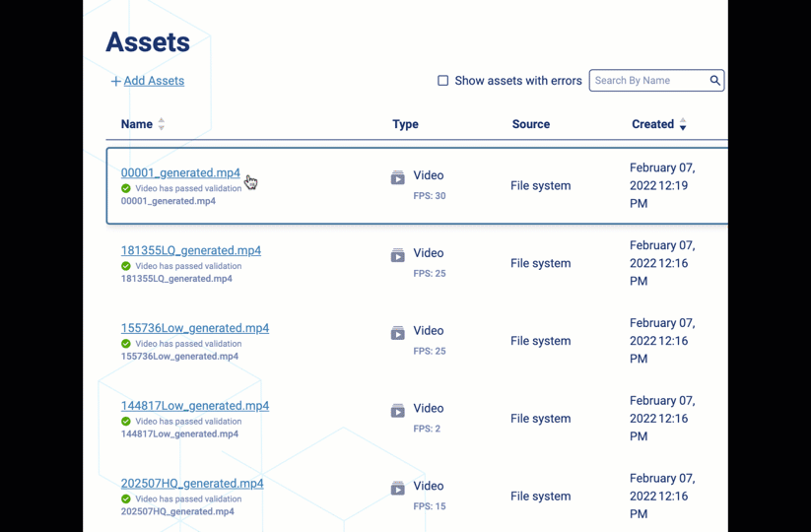Click green validation check for 181355LQ_generated.mp4
811x532 pixels.
pyautogui.click(x=126, y=266)
